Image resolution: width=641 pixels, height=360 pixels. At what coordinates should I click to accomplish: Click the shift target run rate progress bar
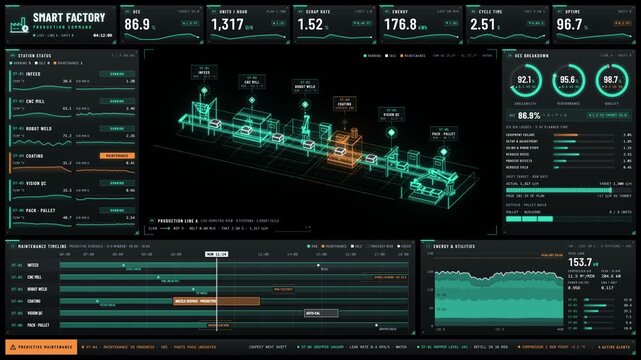coord(568,190)
